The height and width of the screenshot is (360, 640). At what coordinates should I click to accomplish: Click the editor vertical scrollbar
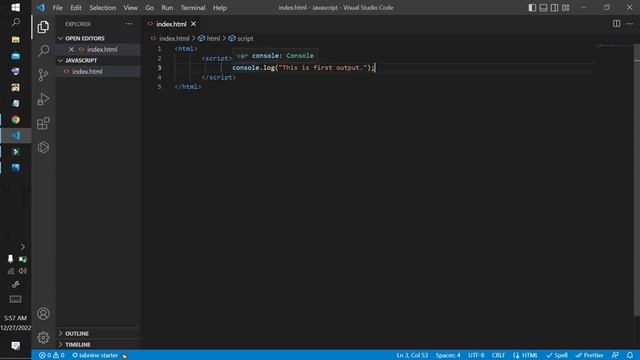(637, 180)
